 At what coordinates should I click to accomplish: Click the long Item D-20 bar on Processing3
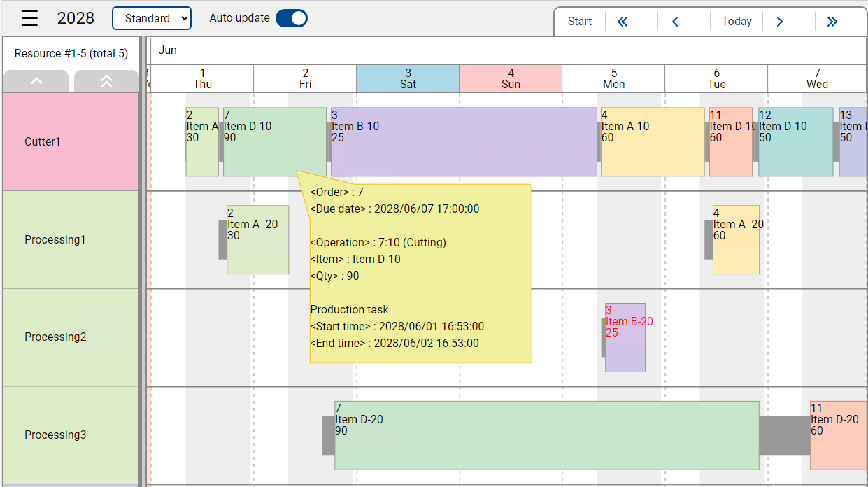(546, 435)
